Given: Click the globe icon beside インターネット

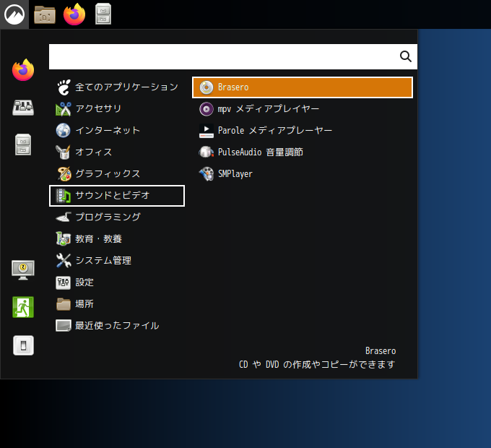Looking at the screenshot, I should click(x=64, y=130).
